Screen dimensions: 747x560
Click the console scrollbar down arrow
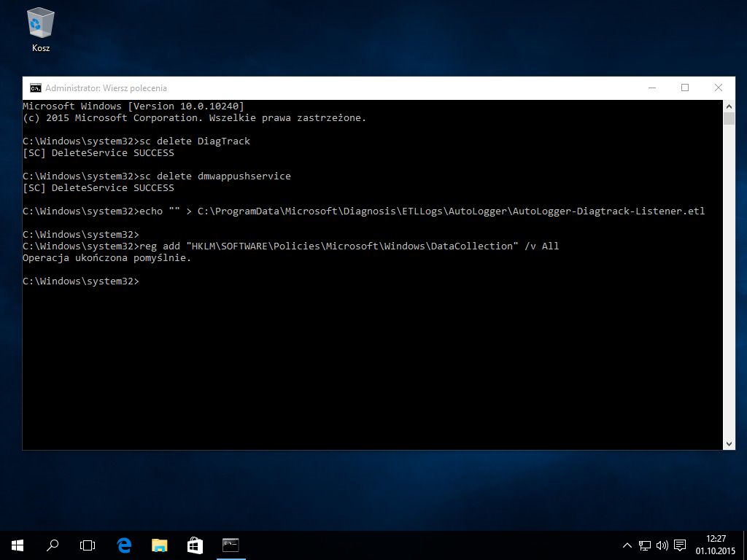point(729,444)
